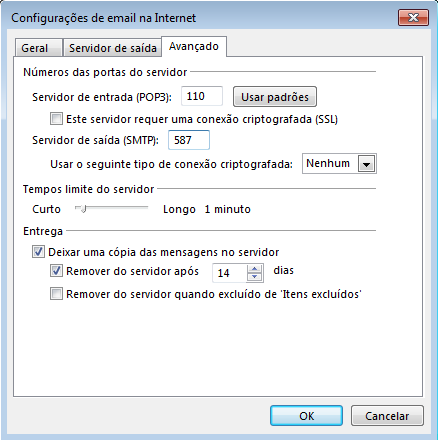The width and height of the screenshot is (438, 440).
Task: Close the Configurações de email dialog
Action: click(413, 18)
